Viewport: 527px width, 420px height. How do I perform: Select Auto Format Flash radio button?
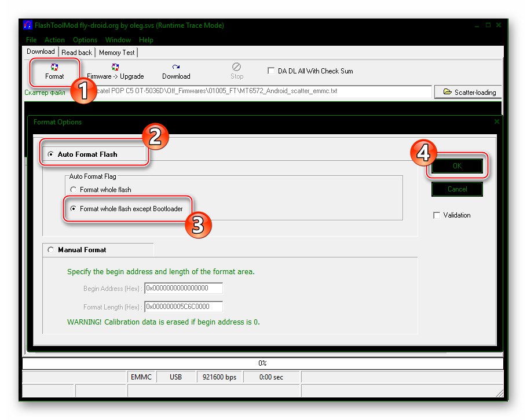[x=51, y=154]
